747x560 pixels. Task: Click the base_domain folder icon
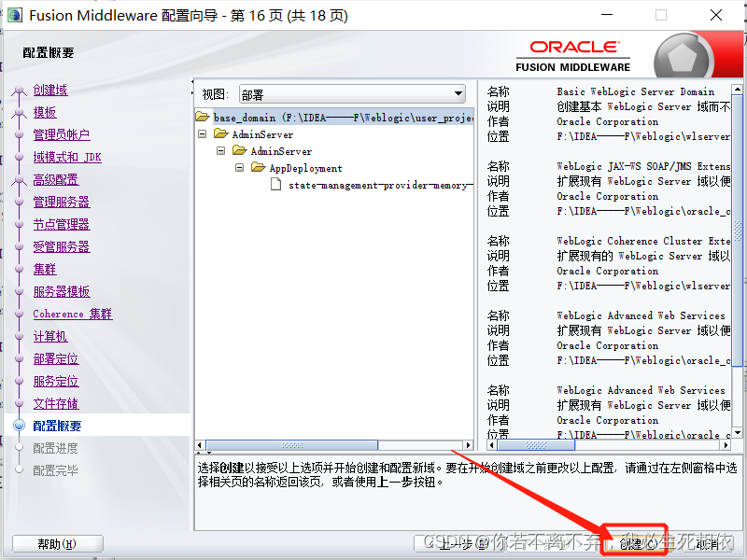203,116
